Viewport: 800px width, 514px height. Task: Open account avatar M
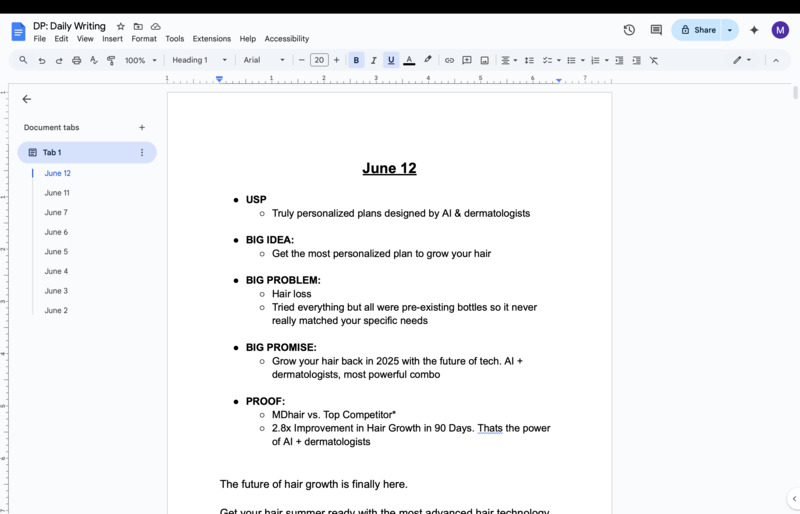(x=780, y=30)
